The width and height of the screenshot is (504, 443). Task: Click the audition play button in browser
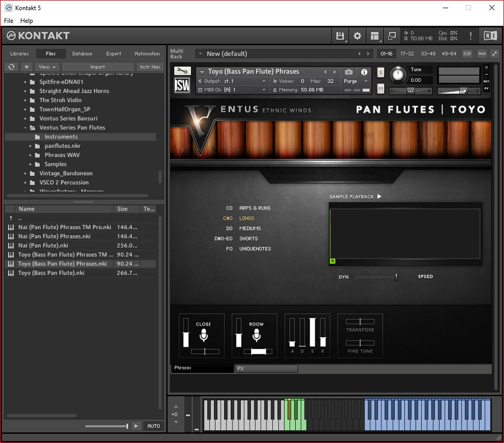136,426
